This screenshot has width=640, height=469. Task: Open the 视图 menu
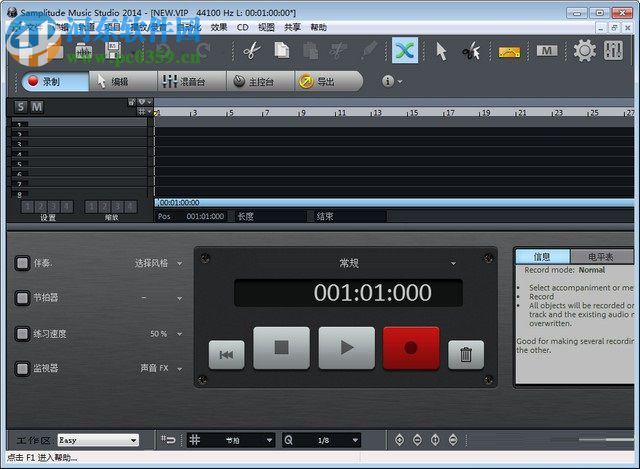click(267, 27)
